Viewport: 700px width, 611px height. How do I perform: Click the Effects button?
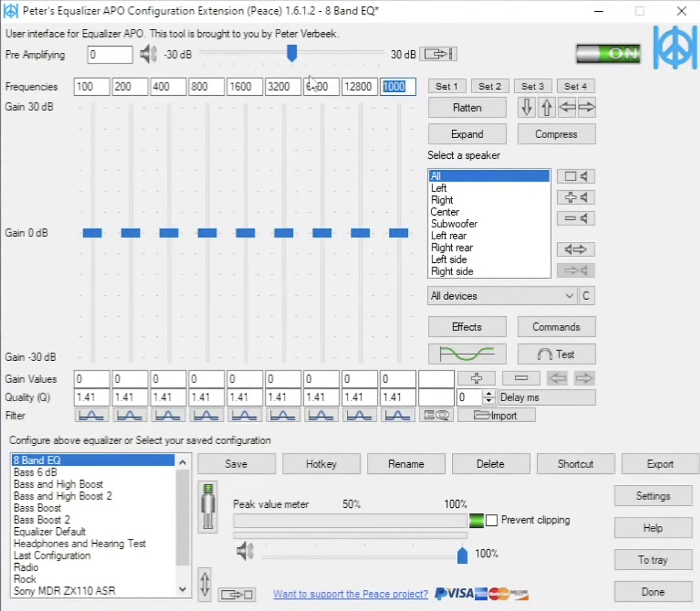tap(467, 327)
